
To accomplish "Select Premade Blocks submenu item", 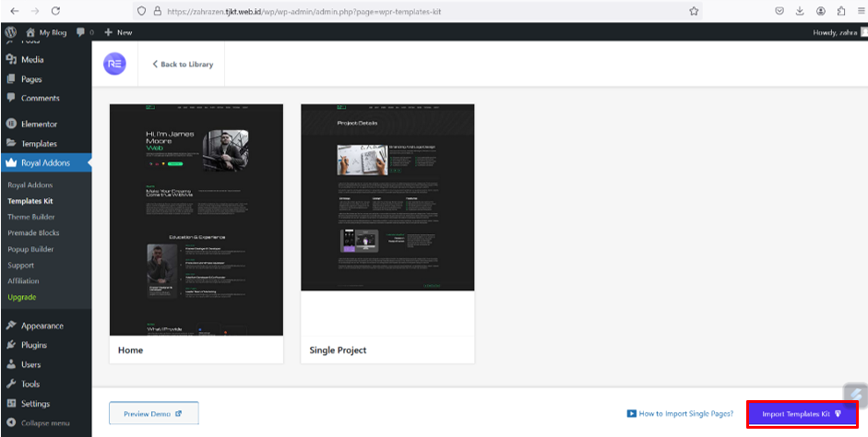I will [33, 233].
